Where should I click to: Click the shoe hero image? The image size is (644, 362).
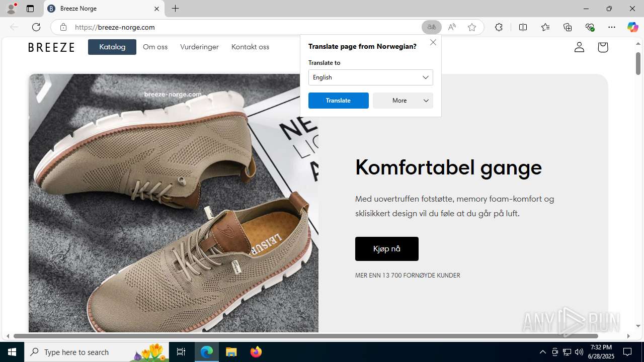[x=174, y=203]
